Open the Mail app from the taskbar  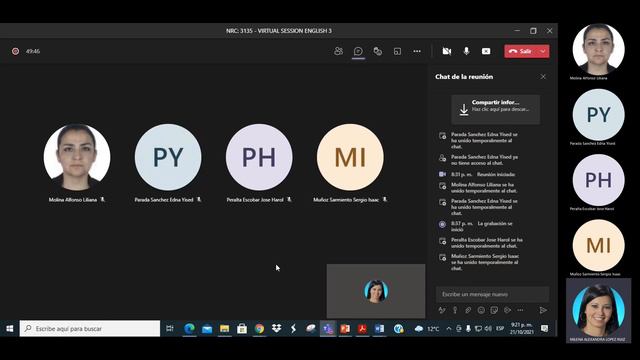(207, 329)
